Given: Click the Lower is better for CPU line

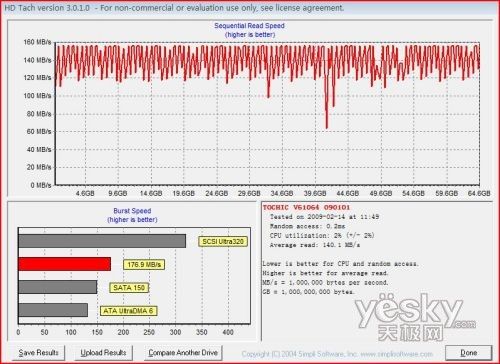Looking at the screenshot, I should tap(340, 264).
